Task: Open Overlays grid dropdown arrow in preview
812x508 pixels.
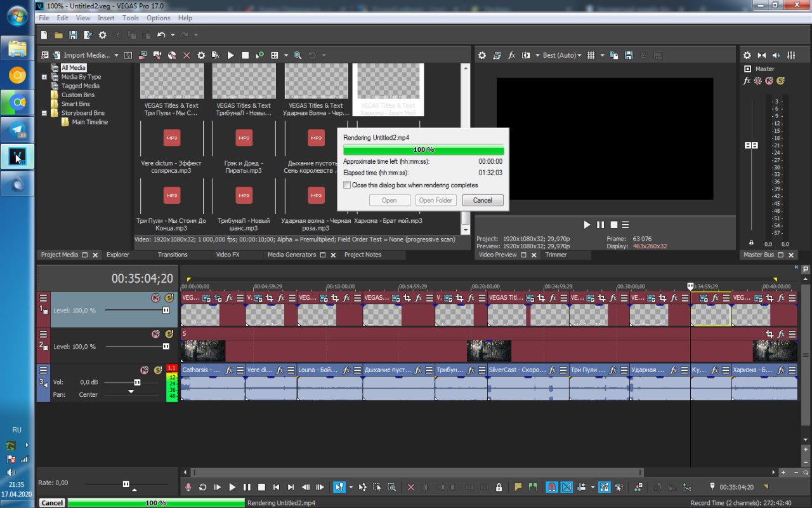Action: [x=602, y=55]
